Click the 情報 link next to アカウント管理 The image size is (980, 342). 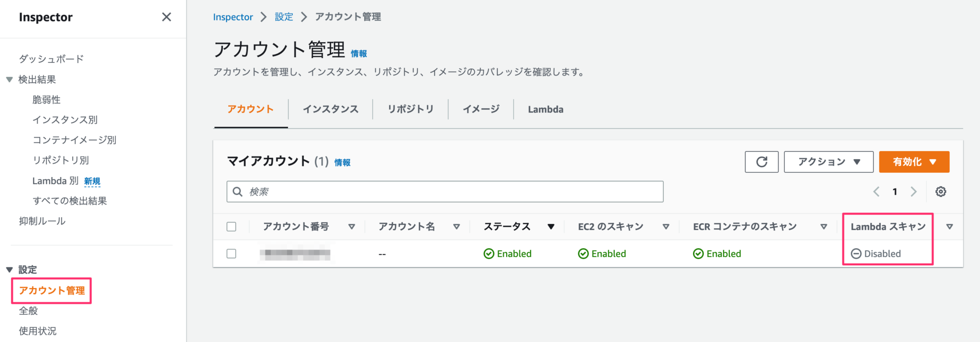tap(360, 53)
